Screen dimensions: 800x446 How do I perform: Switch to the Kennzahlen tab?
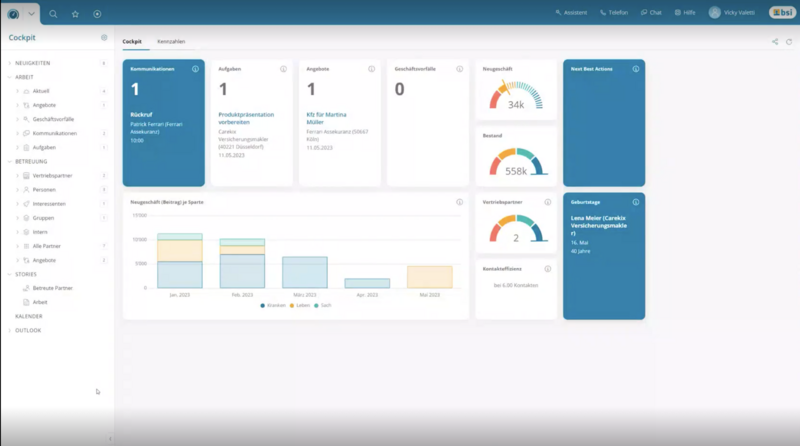[171, 42]
